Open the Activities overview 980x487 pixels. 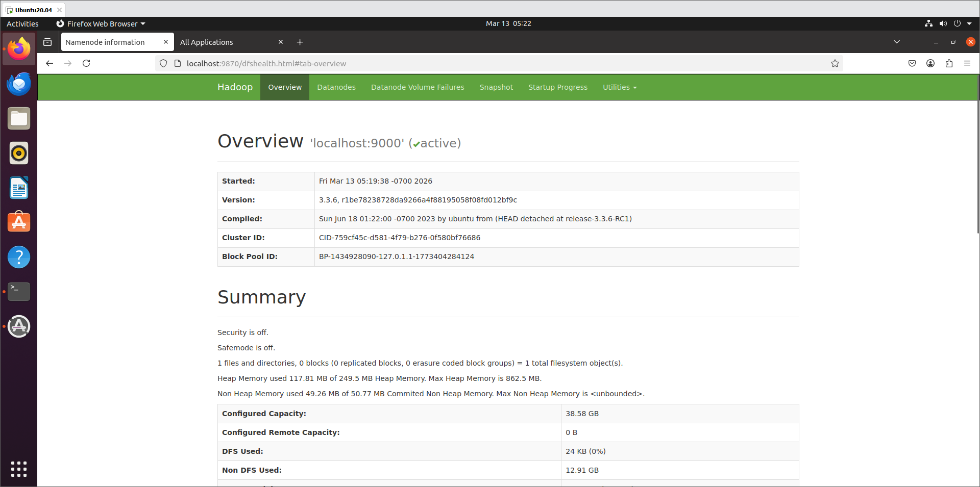click(x=22, y=23)
